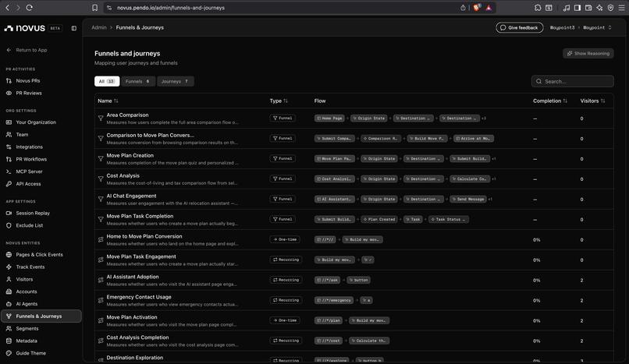Open Move Plan Activation journey

[x=354, y=321]
